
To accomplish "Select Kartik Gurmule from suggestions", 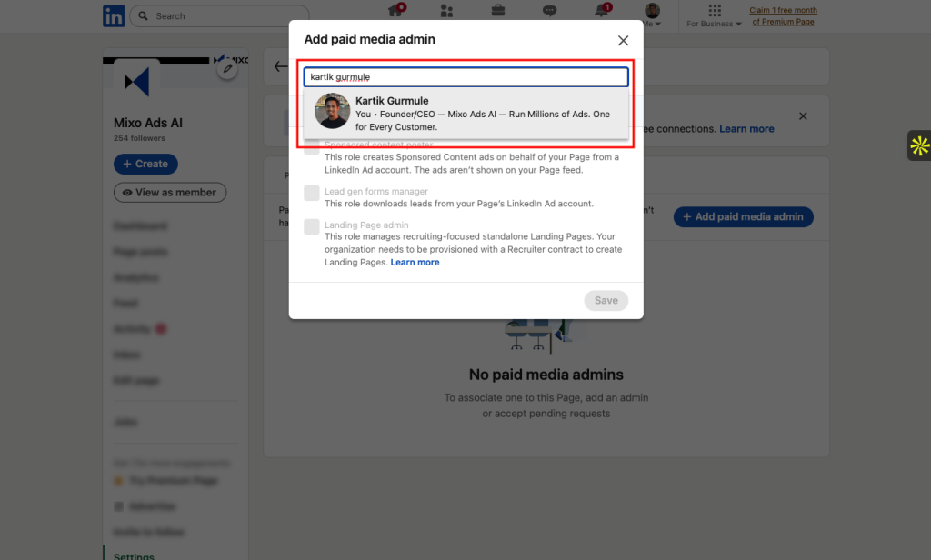I will click(x=466, y=114).
